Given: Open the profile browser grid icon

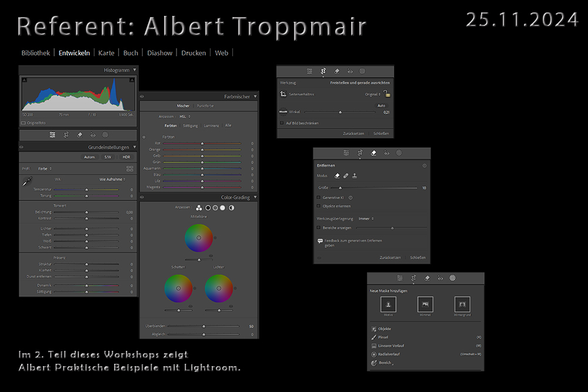Looking at the screenshot, I should [130, 169].
